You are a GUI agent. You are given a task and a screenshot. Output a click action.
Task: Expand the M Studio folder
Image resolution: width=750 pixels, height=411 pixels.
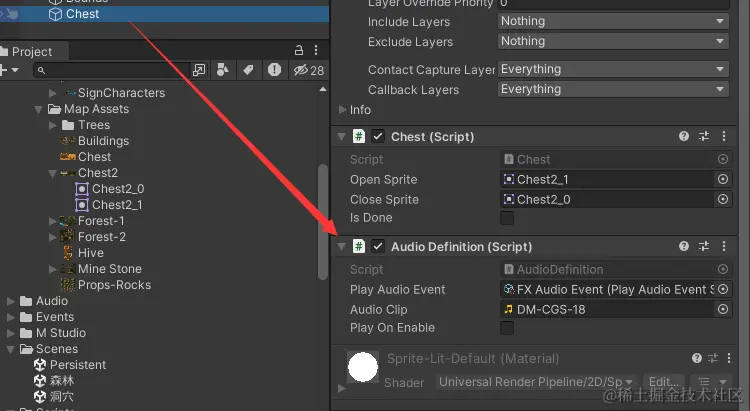pos(11,333)
